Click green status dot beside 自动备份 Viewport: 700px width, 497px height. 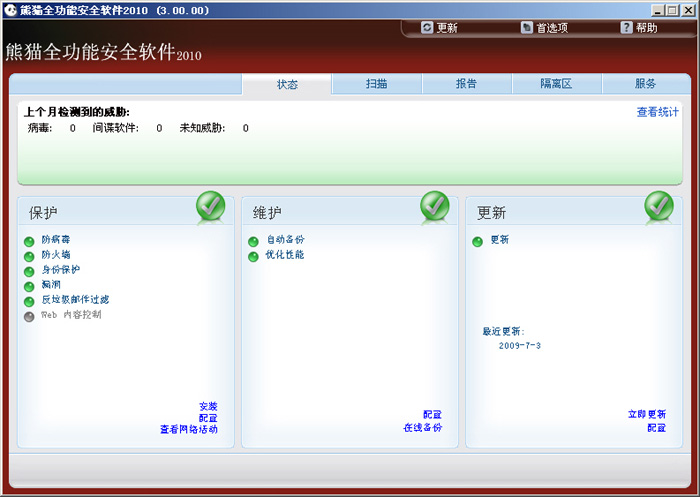click(253, 242)
